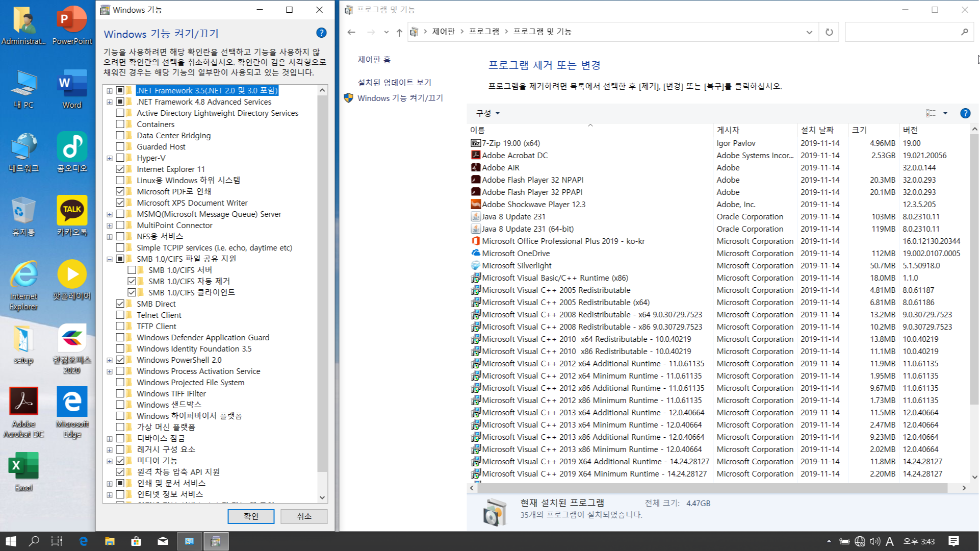
Task: Select the 네트워크 desktop icon
Action: 23,153
